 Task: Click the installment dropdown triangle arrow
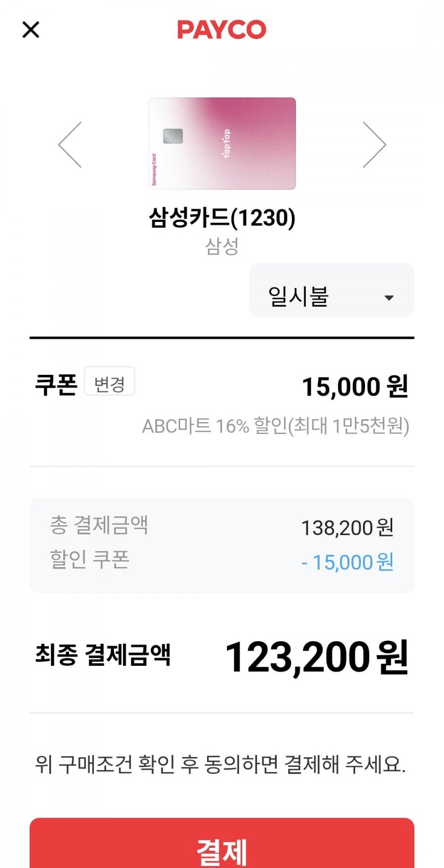click(389, 297)
